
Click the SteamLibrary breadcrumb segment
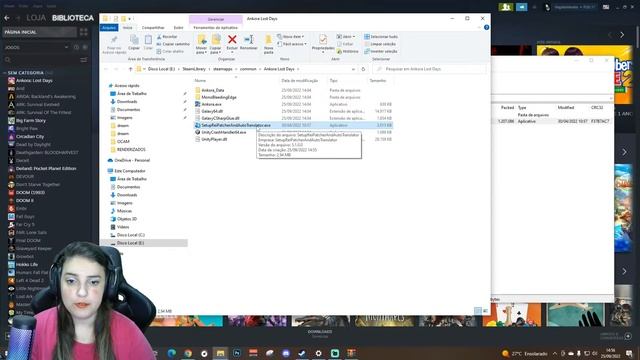194,69
